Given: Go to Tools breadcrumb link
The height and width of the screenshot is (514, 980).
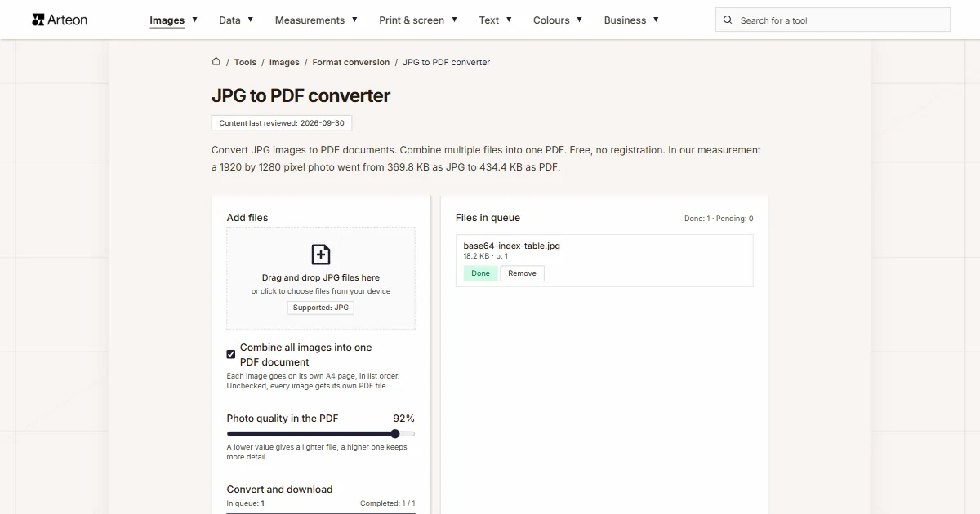Looking at the screenshot, I should click(245, 62).
